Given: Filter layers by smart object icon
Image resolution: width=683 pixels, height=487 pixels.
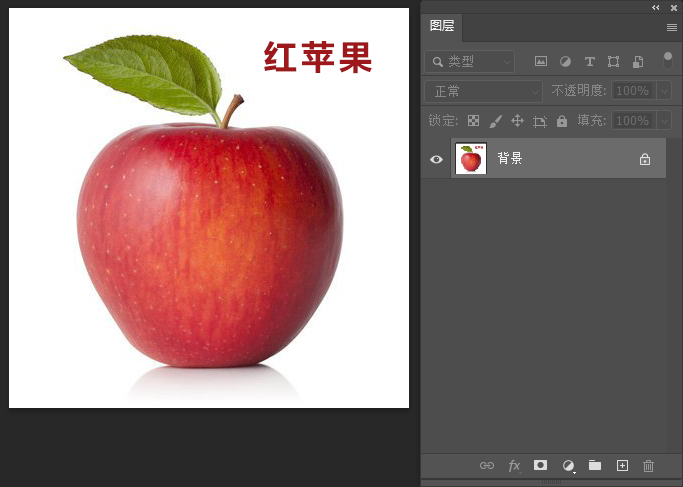Looking at the screenshot, I should (638, 61).
